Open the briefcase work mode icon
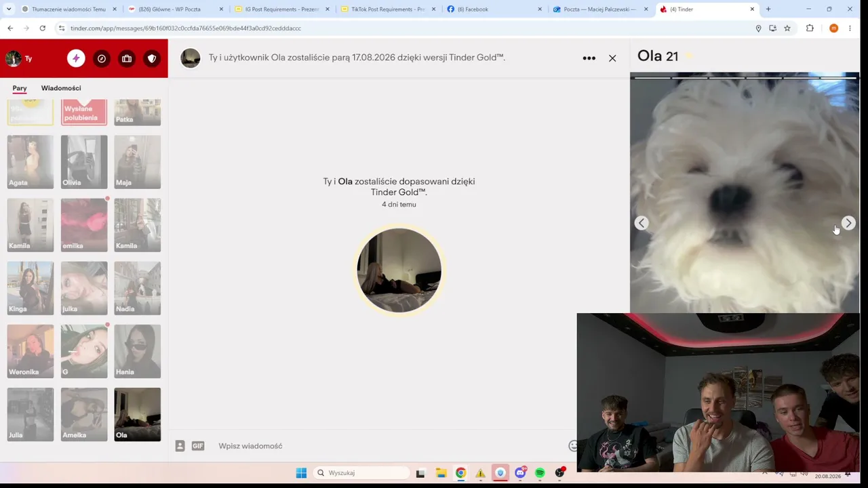 127,58
